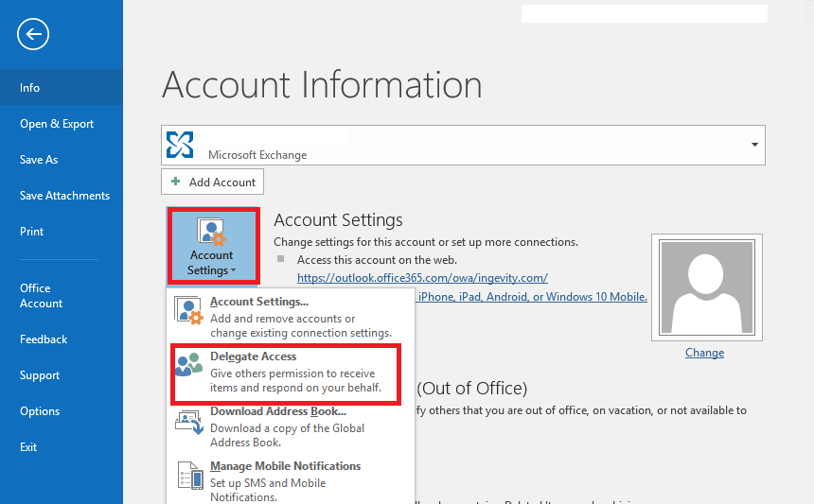The image size is (814, 504).
Task: Click the Microsoft Exchange logo icon
Action: coord(180,145)
